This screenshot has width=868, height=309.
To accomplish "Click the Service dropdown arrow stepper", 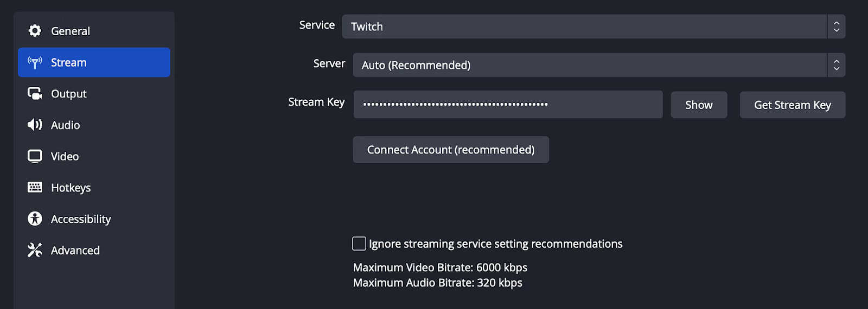I will pyautogui.click(x=837, y=27).
